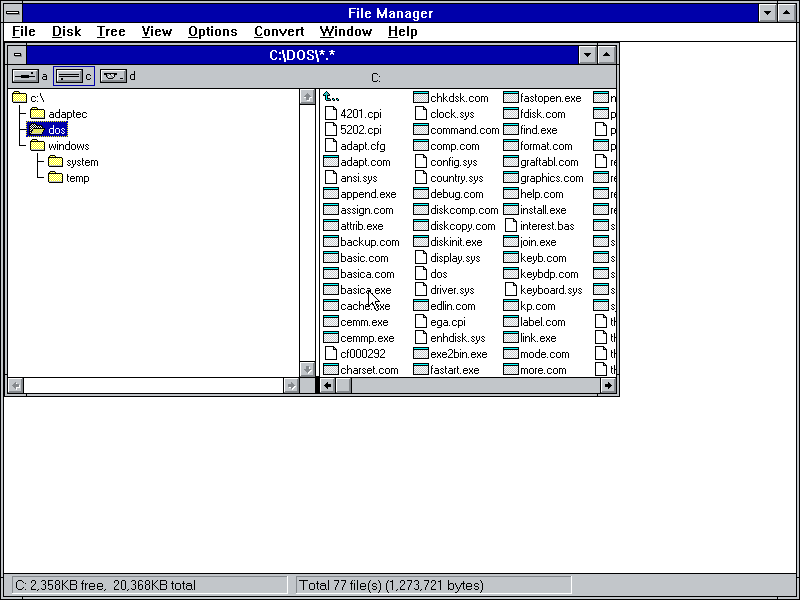Select the dos subdirectory icon in the file pane
This screenshot has height=600, width=800.
pyautogui.click(x=421, y=273)
